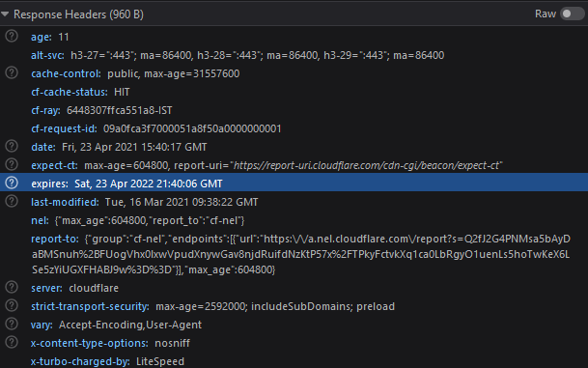The image size is (588, 368).
Task: Select the x-turbo-charged-by header name
Action: coord(80,361)
